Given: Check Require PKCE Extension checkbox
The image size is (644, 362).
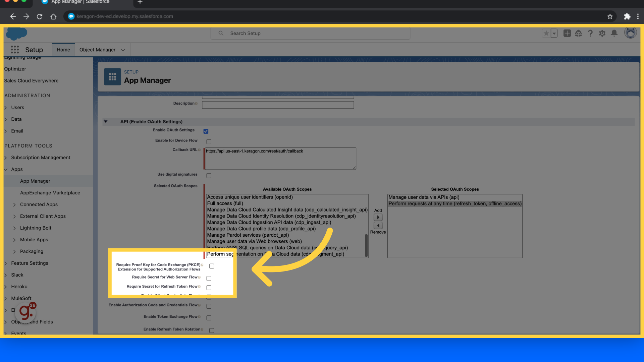Looking at the screenshot, I should (x=212, y=266).
